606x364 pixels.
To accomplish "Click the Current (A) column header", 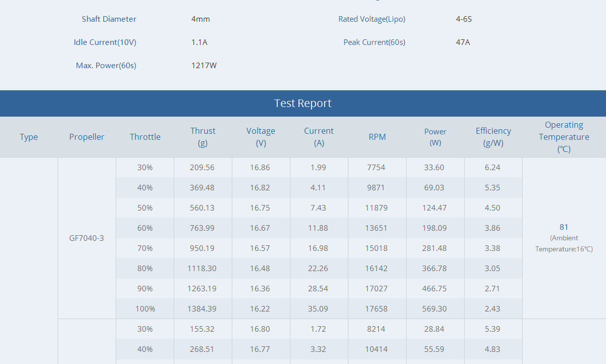I will pos(319,137).
